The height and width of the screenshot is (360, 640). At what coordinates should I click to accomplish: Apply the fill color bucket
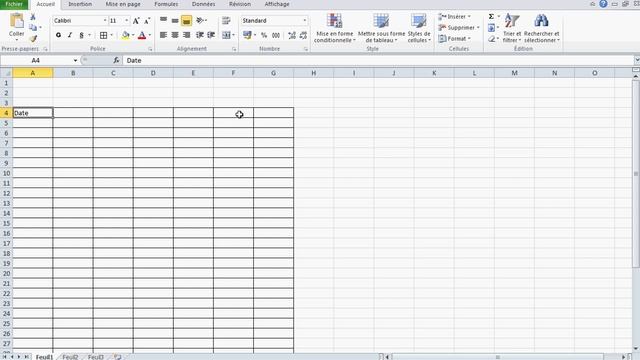coord(126,35)
